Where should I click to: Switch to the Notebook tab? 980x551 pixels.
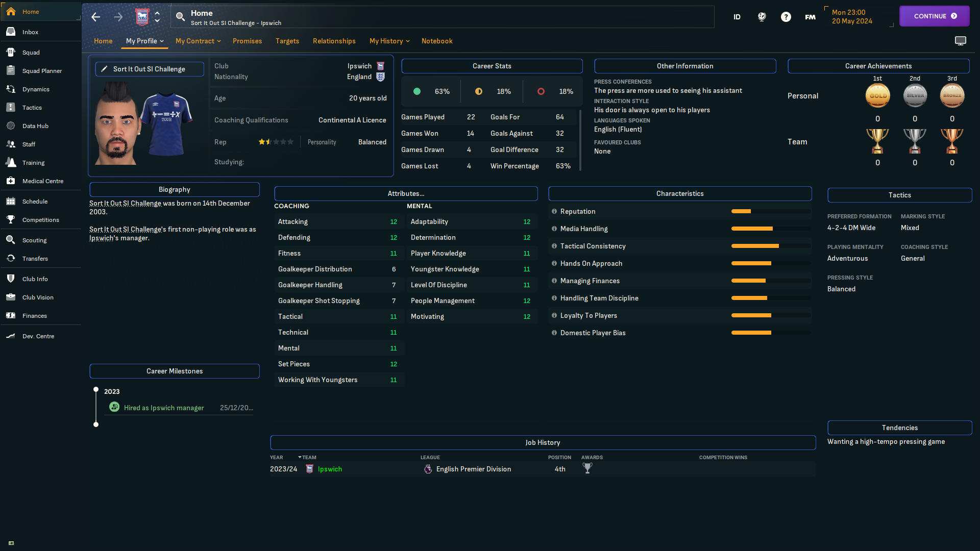click(437, 41)
